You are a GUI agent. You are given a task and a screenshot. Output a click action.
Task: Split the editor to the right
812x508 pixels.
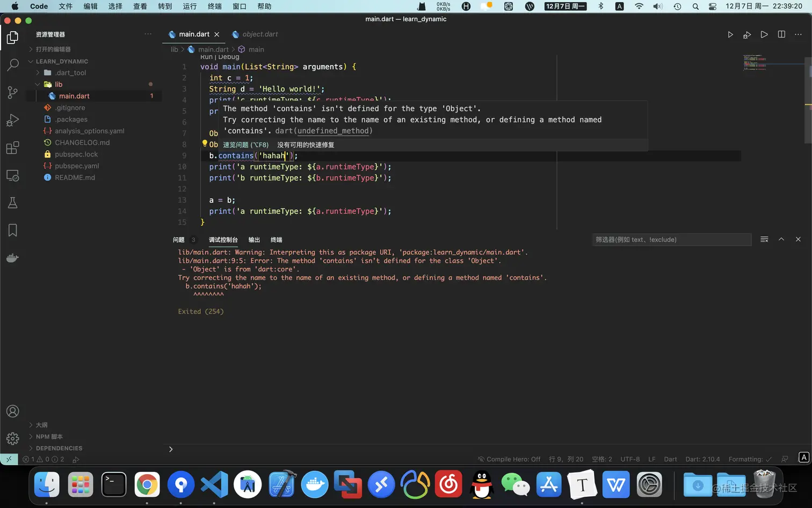[781, 34]
